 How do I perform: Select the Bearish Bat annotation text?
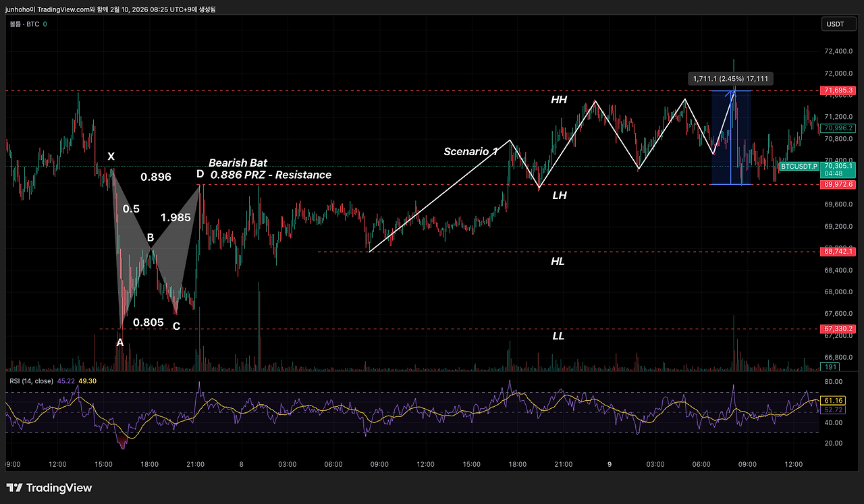click(239, 163)
